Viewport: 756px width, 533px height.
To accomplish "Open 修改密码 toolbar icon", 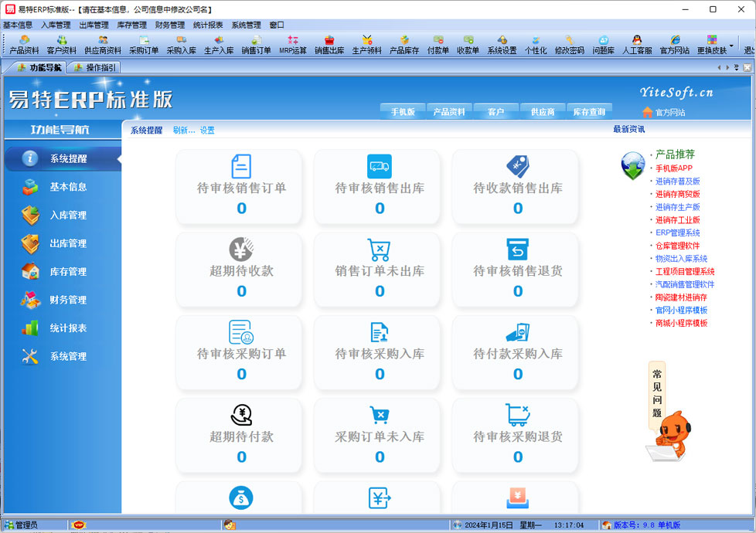I will 569,45.
